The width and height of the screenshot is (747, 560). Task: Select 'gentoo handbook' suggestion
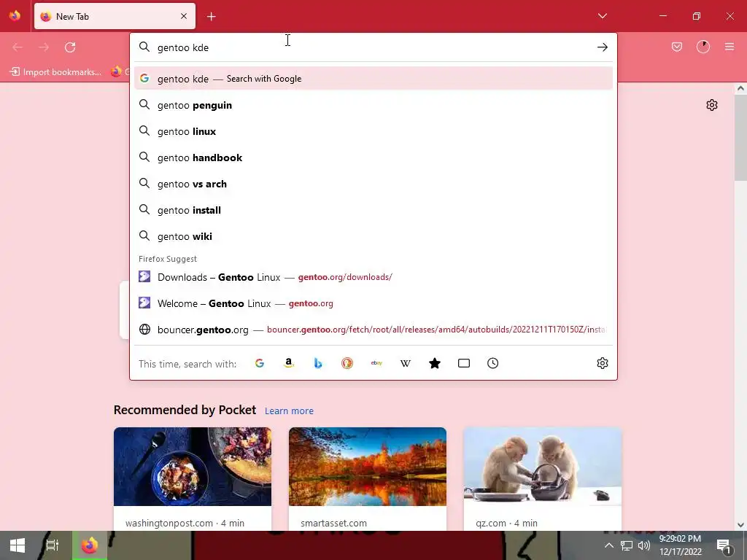click(x=373, y=157)
